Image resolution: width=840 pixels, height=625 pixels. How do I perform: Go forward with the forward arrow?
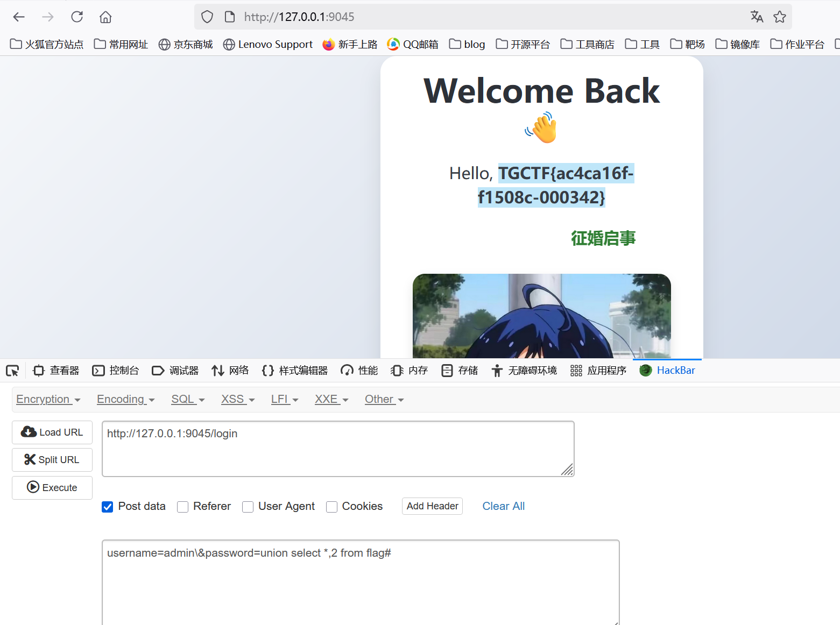click(48, 17)
